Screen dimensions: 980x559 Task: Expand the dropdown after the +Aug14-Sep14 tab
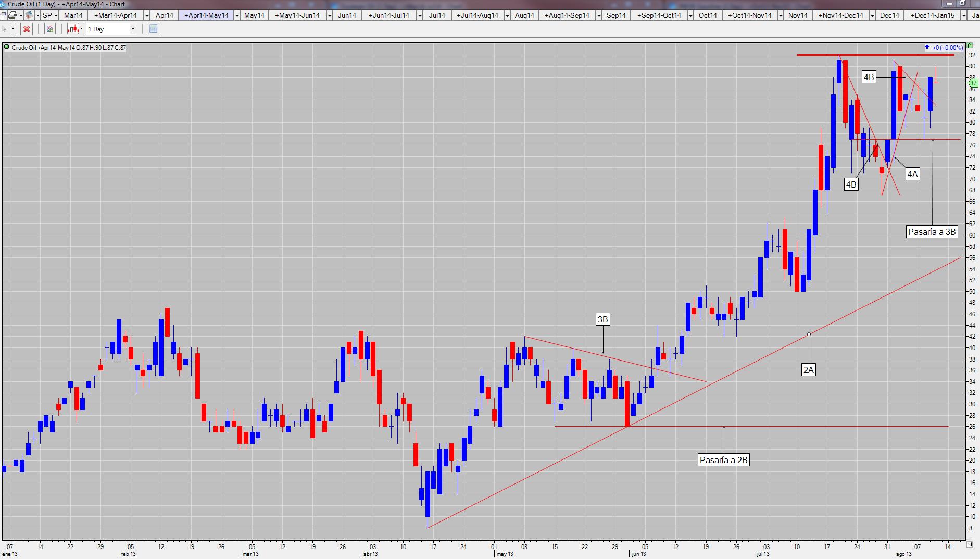(x=599, y=15)
